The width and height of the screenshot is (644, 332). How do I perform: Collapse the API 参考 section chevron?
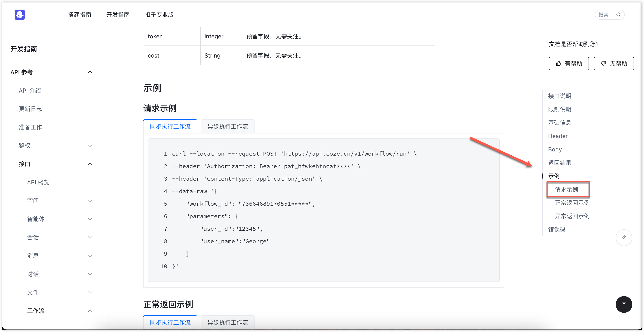click(x=90, y=72)
